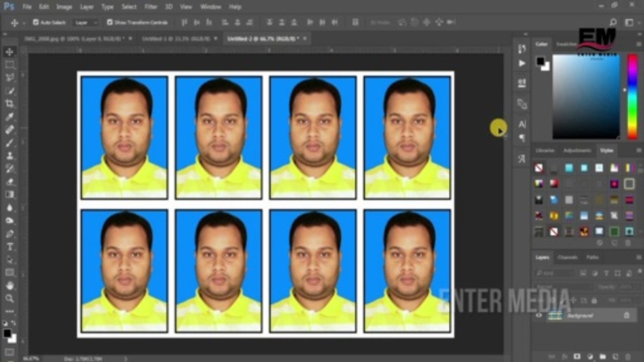
Task: Select the Pen tool
Action: pyautogui.click(x=10, y=234)
